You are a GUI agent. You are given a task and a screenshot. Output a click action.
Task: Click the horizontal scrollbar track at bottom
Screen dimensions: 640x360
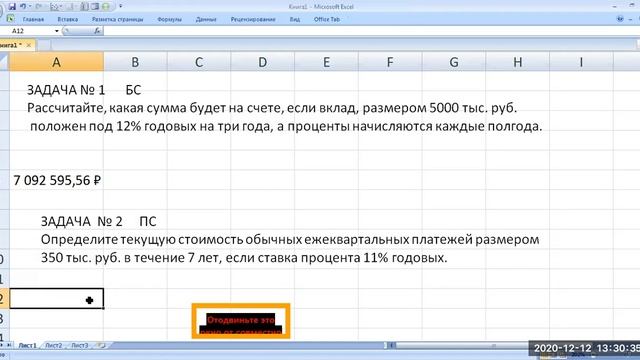(461, 345)
